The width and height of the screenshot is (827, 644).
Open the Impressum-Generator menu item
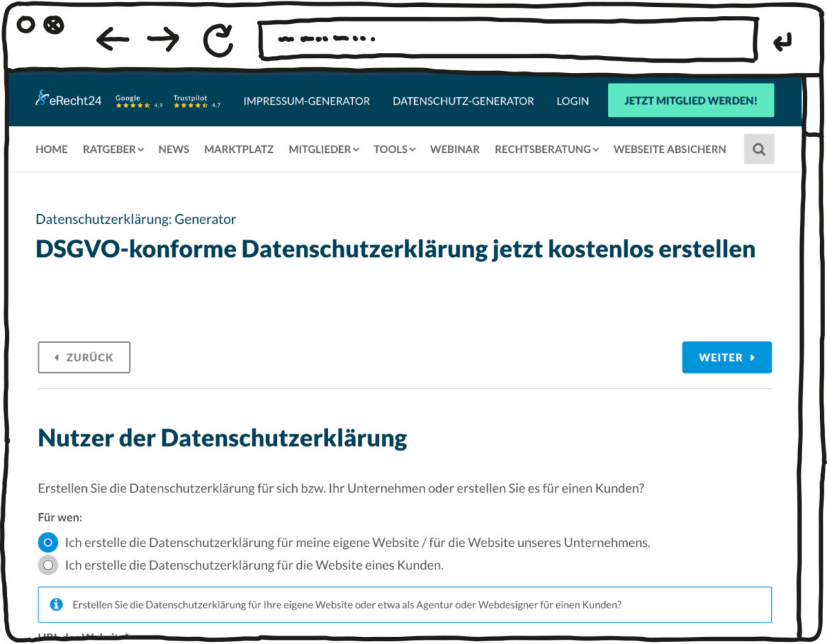click(307, 101)
